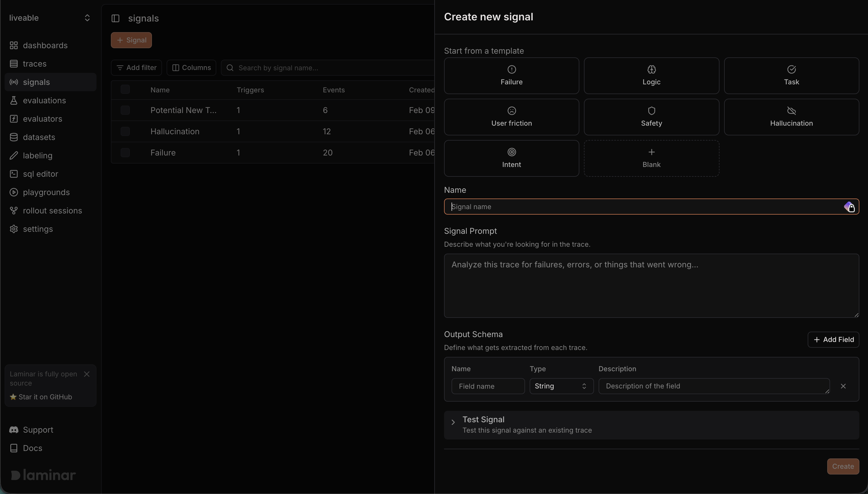
Task: Choose the Safety signal template
Action: [x=651, y=117]
